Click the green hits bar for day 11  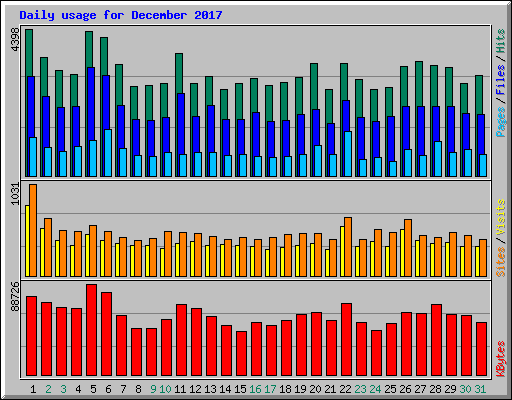[x=179, y=73]
